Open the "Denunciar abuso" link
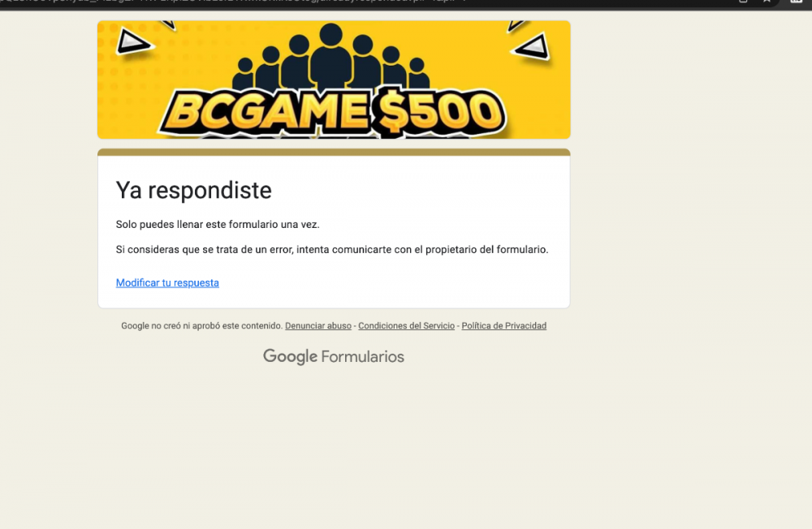812x529 pixels. (x=317, y=325)
